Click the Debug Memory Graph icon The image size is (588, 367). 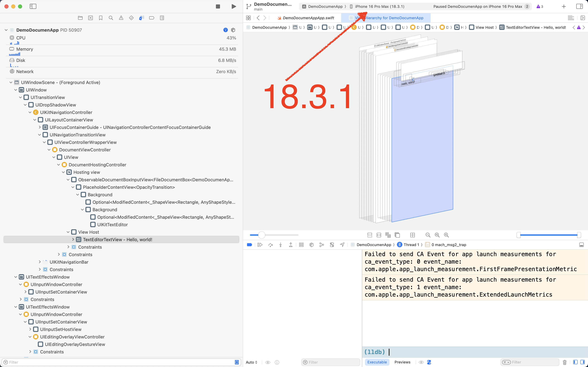click(x=322, y=245)
